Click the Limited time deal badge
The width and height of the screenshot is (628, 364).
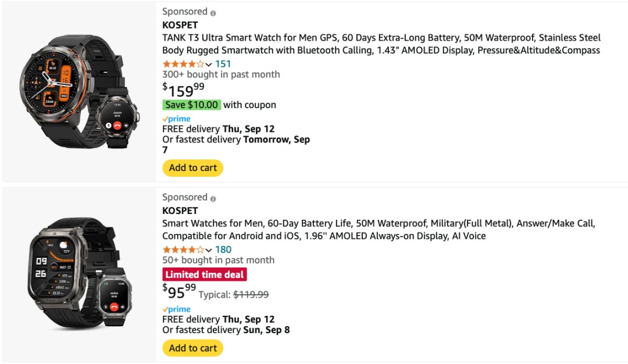coord(205,274)
